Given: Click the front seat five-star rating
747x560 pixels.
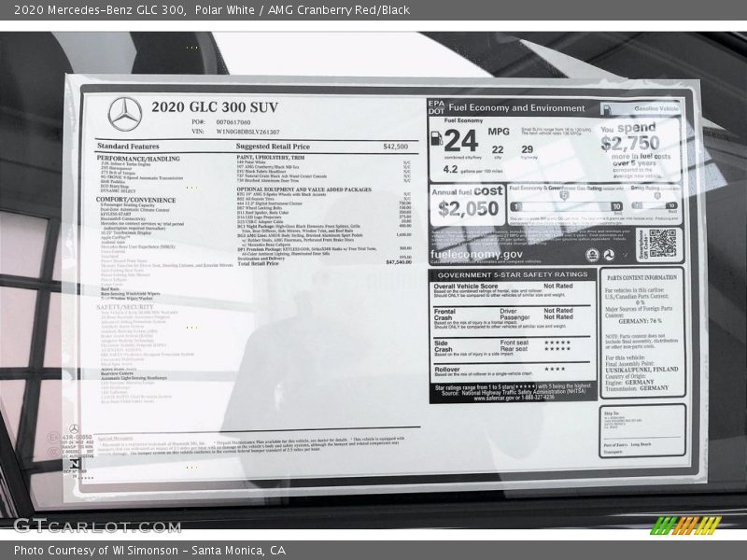Looking at the screenshot, I should pos(557,343).
